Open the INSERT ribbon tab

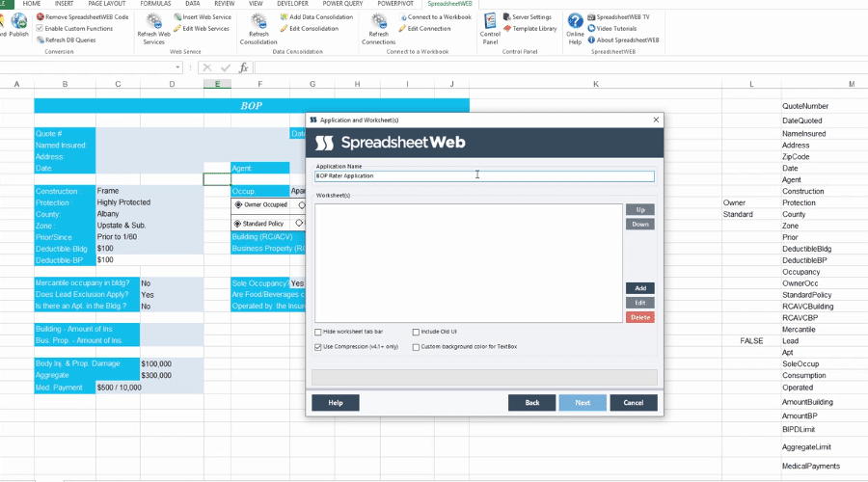pyautogui.click(x=64, y=4)
